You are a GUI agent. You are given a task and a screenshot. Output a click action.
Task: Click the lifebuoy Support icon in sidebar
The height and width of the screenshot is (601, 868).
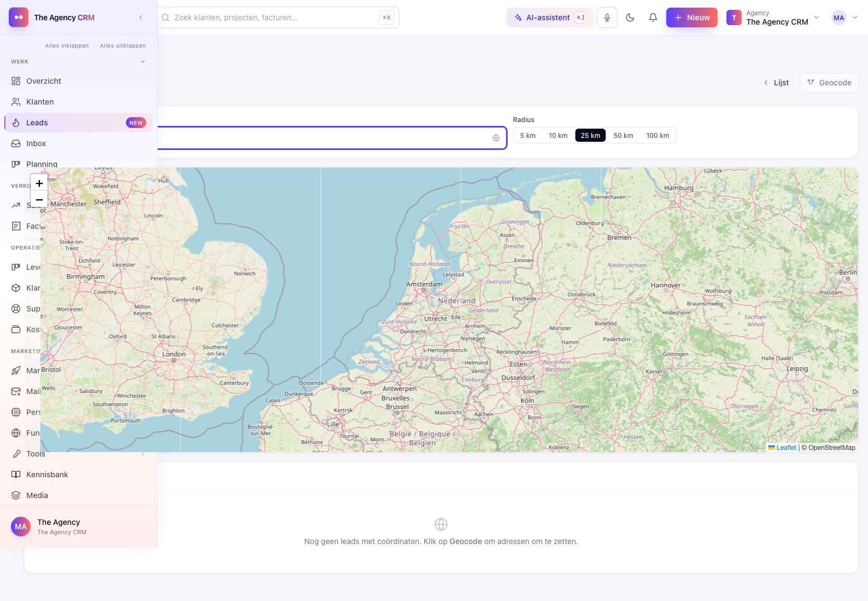click(16, 309)
